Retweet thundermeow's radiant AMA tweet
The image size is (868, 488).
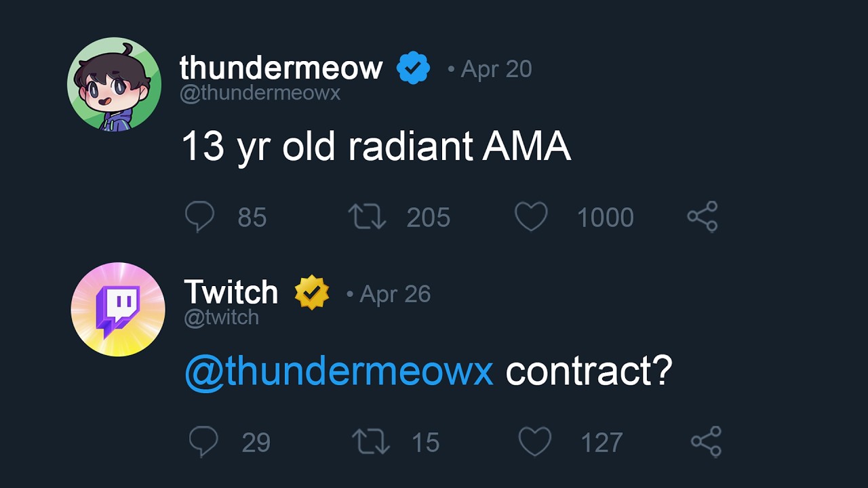click(367, 217)
